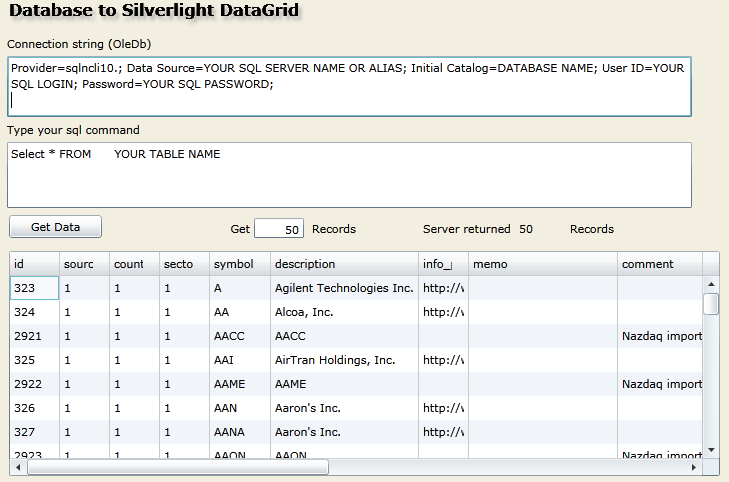This screenshot has height=482, width=729.
Task: Click symbol cell AAI
Action: point(240,360)
